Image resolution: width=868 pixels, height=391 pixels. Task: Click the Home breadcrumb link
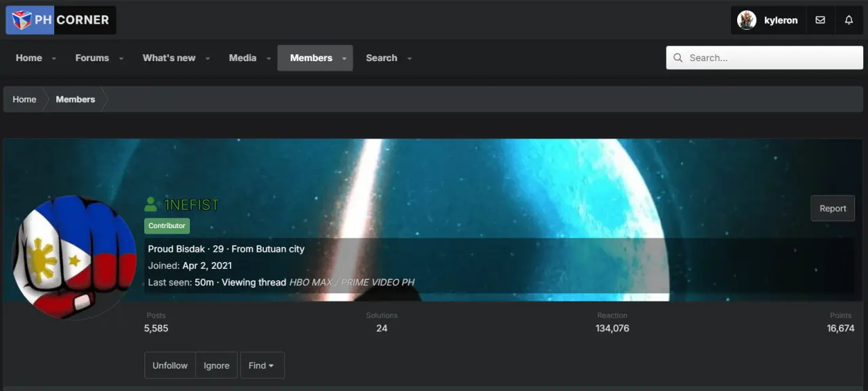[24, 99]
